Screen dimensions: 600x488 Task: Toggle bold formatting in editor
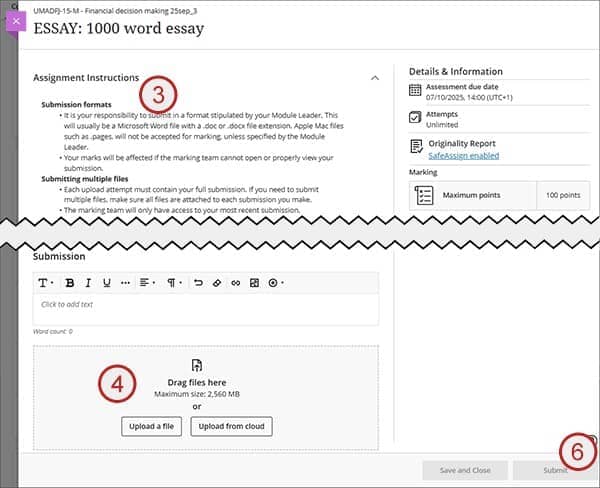pyautogui.click(x=70, y=283)
